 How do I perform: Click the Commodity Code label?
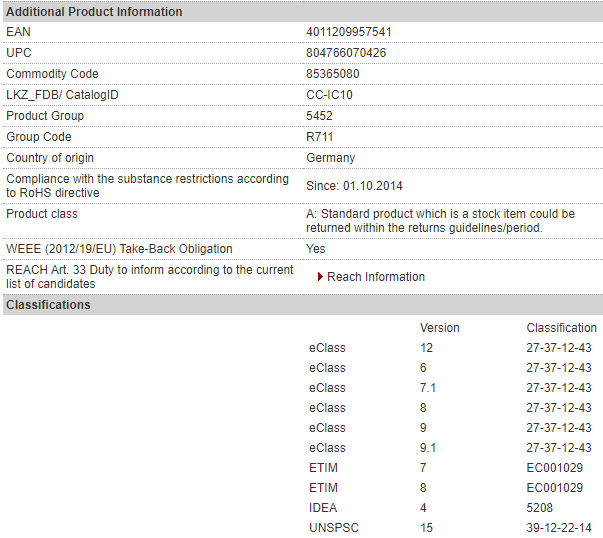[52, 74]
